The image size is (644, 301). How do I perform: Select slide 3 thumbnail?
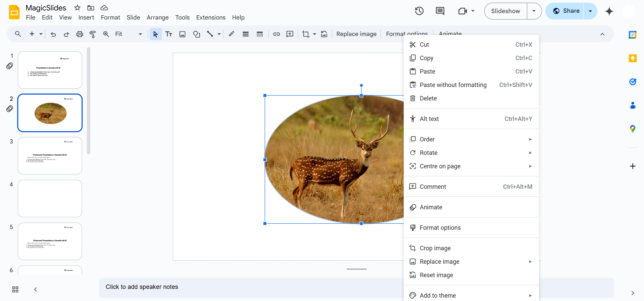click(50, 156)
